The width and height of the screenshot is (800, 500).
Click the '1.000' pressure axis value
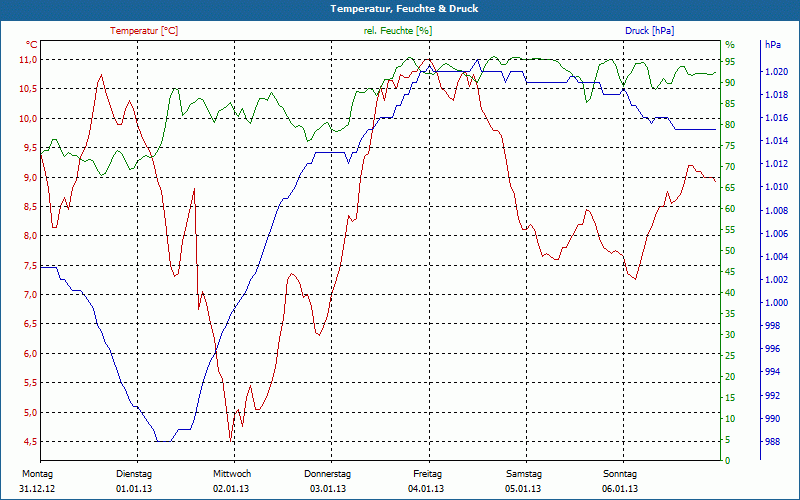776,303
